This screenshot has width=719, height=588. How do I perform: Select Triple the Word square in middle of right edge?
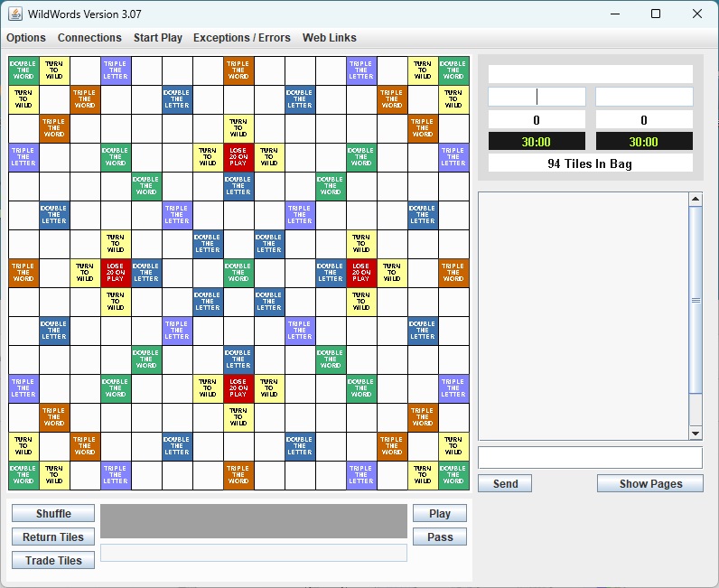pyautogui.click(x=453, y=273)
